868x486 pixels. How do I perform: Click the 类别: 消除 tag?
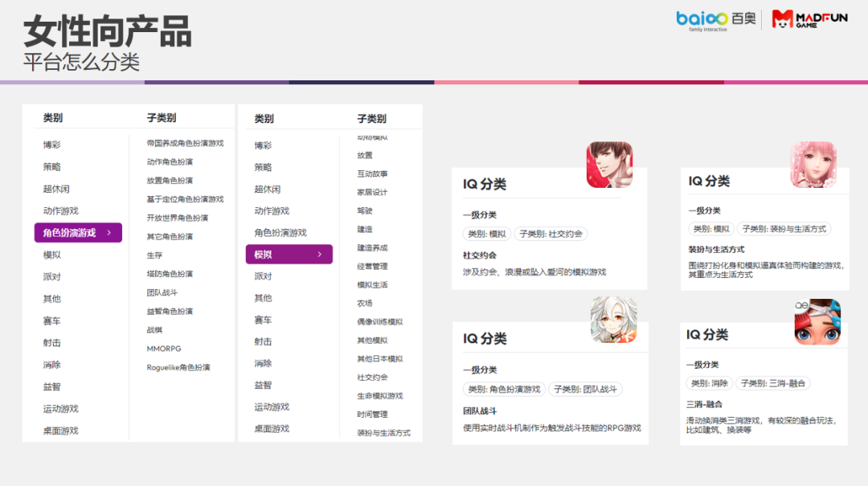point(710,384)
